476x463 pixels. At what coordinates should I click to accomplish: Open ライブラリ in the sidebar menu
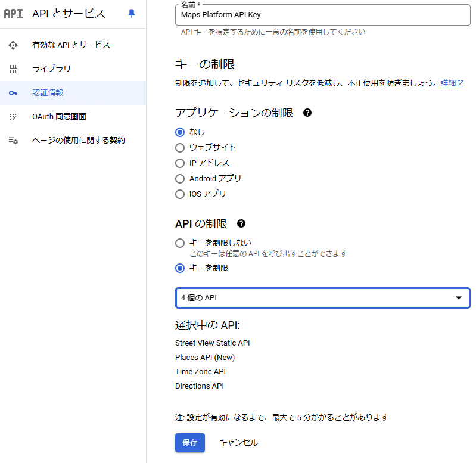[x=51, y=69]
